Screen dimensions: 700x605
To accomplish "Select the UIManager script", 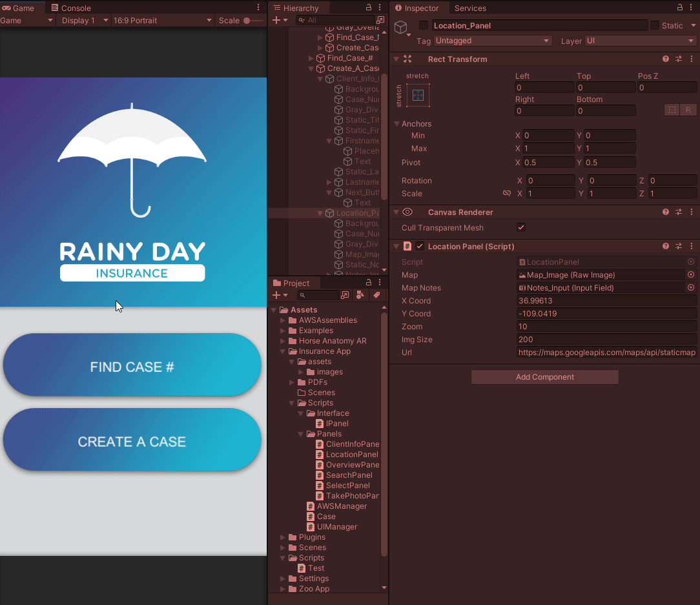I will 332,527.
